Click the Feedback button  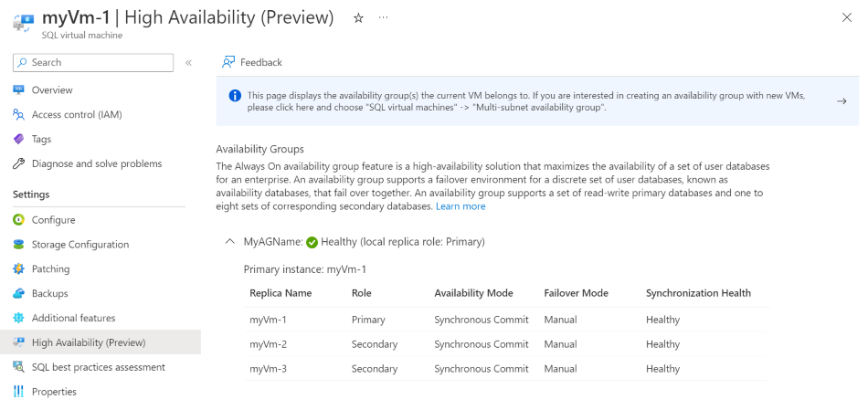coord(252,62)
